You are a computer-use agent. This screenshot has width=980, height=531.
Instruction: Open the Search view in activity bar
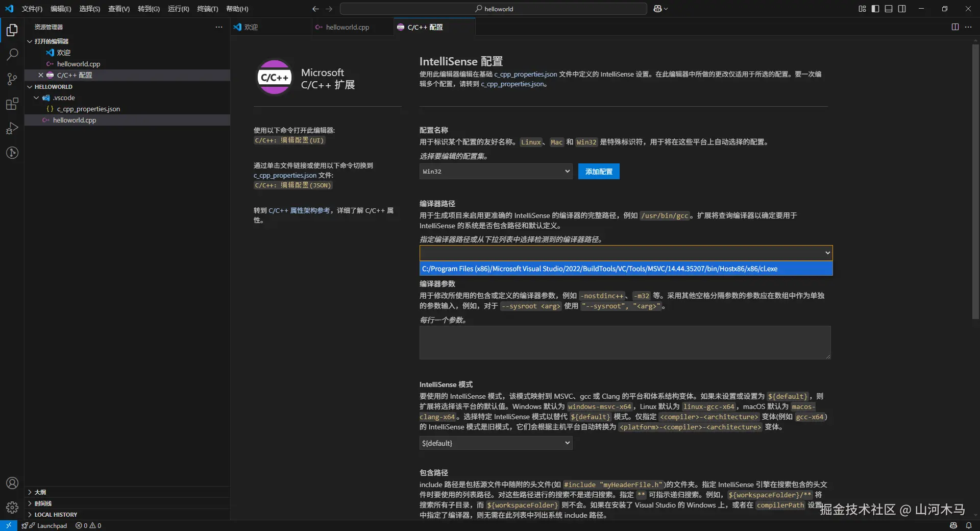(12, 55)
